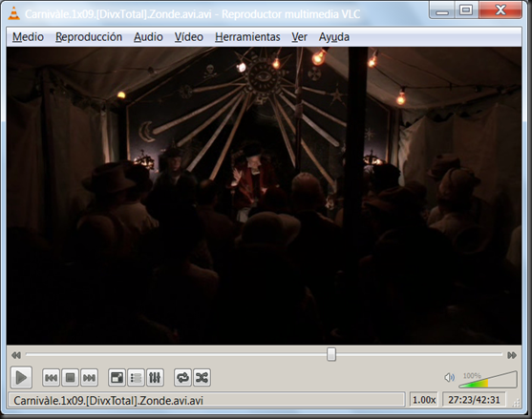Click elapsed time 27:23/42:31 display
The width and height of the screenshot is (532, 419).
point(474,400)
